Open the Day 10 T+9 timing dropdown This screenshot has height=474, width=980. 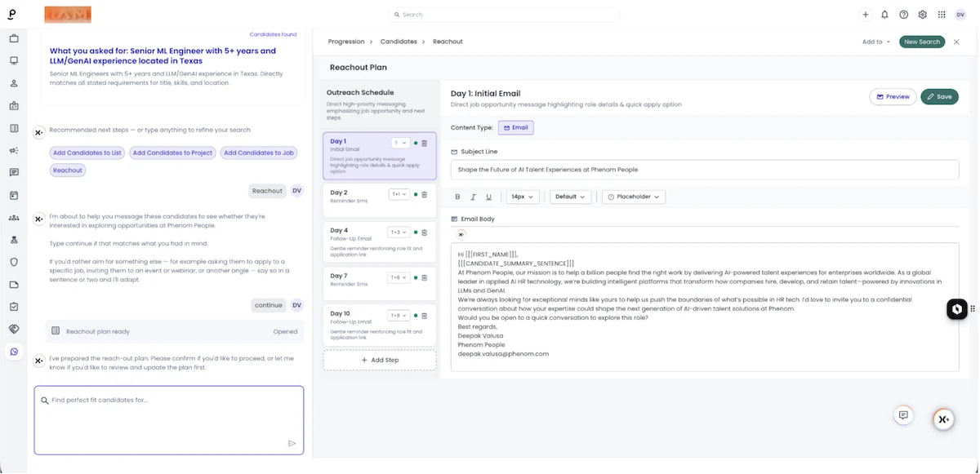click(400, 315)
